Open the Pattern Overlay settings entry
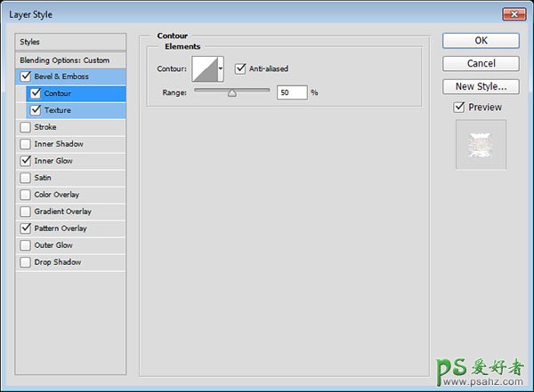Image resolution: width=534 pixels, height=392 pixels. pos(61,228)
